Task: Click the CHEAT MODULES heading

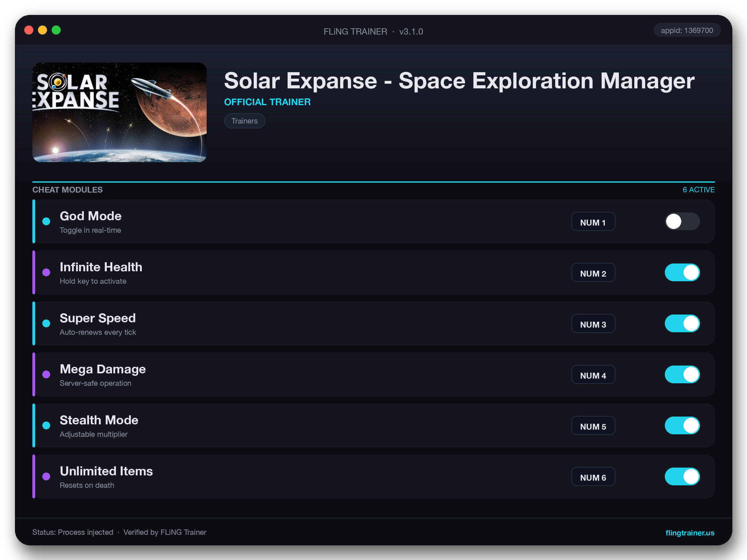Action: pos(67,190)
